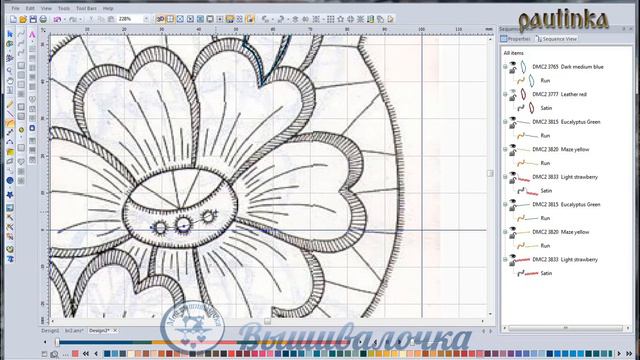Screen dimensions: 640x360
Task: Collapse the Leather red group
Action: (x=505, y=94)
